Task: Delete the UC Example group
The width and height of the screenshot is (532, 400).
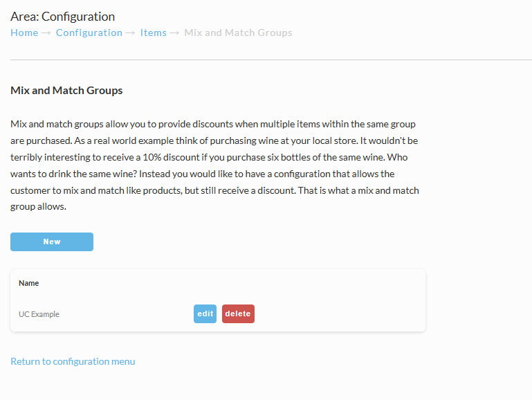Action: pos(238,313)
